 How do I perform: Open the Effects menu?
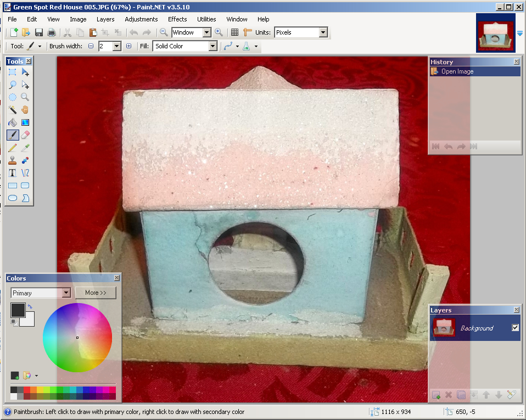(x=177, y=19)
